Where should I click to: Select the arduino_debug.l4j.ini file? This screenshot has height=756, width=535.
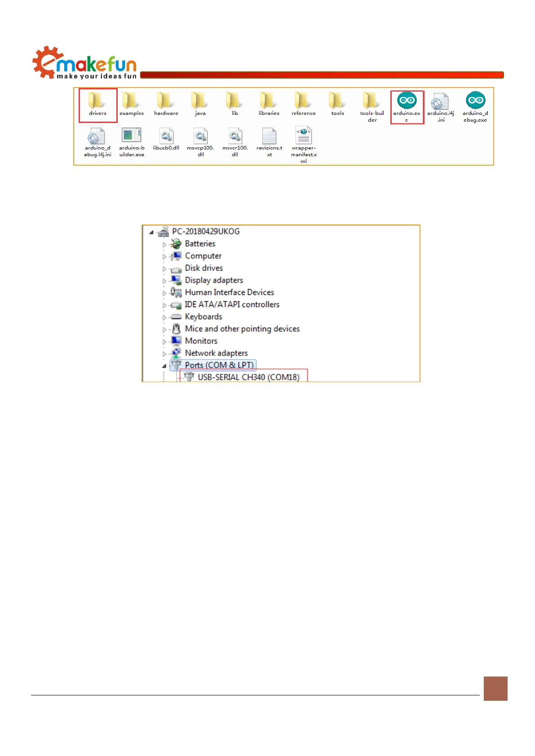coord(97,142)
